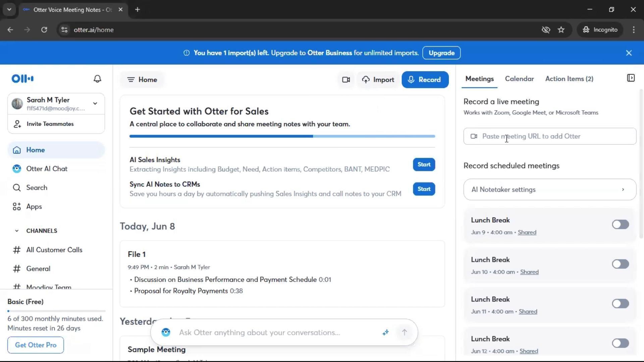The image size is (644, 362).
Task: Click the Otter logo
Action: [22, 79]
